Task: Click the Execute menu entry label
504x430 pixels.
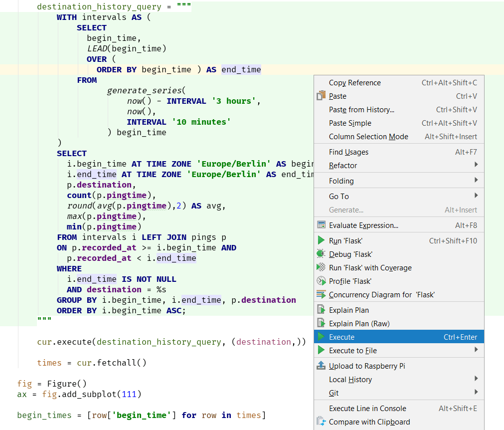Action: pos(341,337)
